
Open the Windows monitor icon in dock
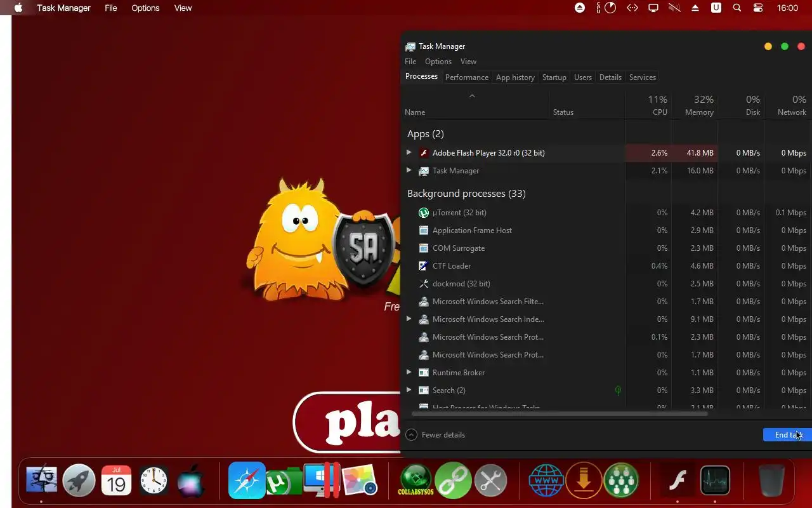point(322,480)
